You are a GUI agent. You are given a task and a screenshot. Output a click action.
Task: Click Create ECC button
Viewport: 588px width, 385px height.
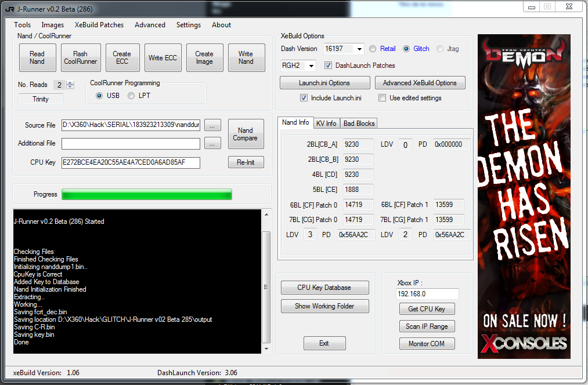(121, 58)
